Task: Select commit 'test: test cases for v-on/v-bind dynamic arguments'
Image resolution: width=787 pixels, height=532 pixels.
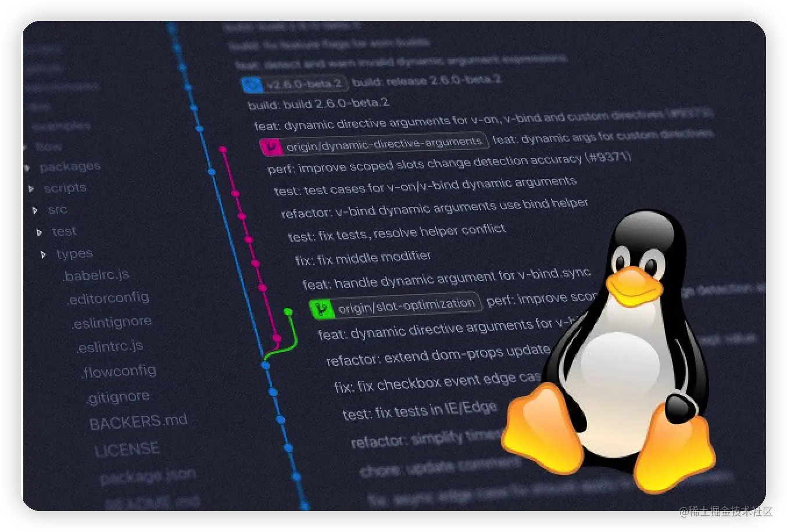Action: [x=425, y=186]
